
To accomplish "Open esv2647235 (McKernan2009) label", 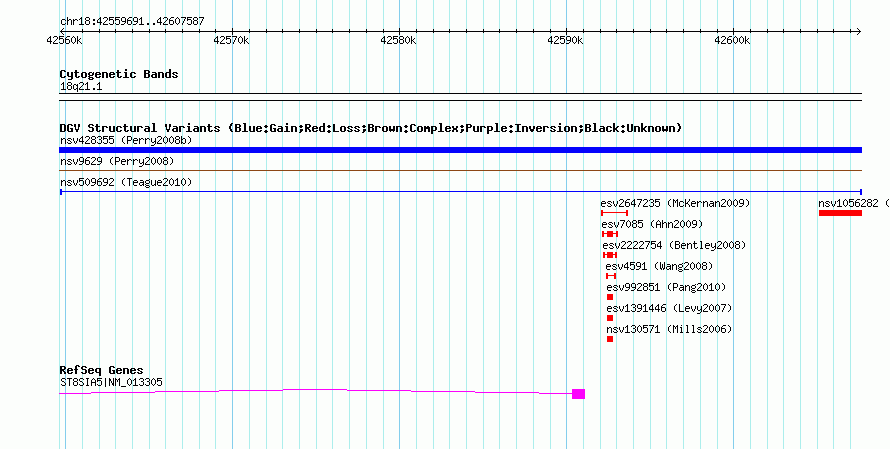I will (x=675, y=203).
